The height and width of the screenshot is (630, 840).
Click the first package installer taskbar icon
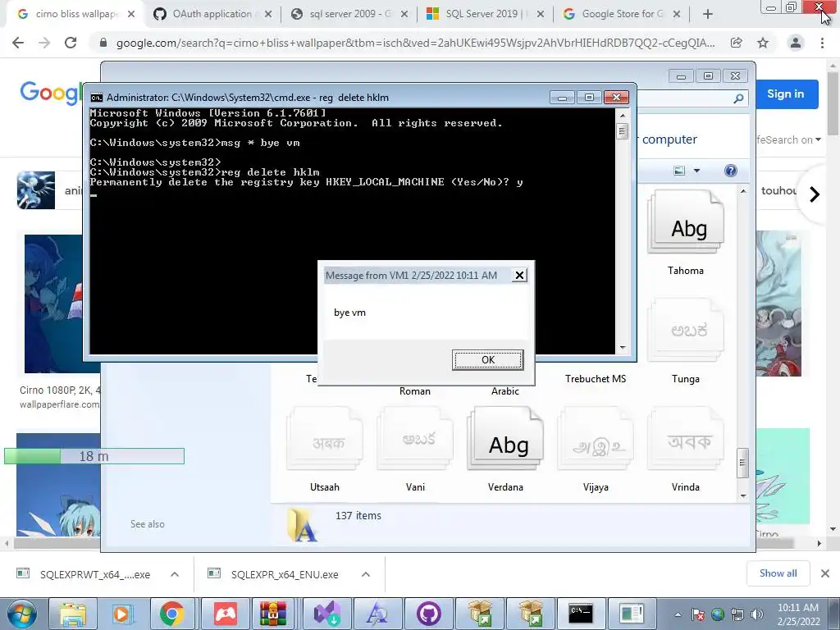click(480, 614)
